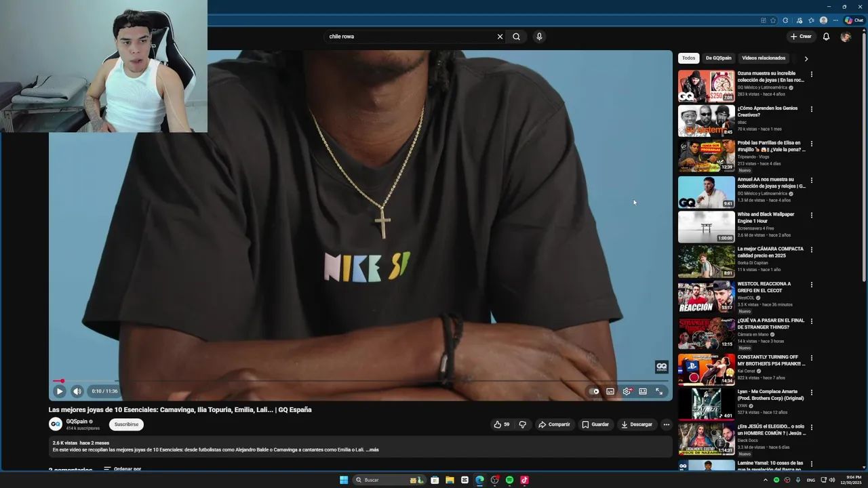Mute the video using the speaker icon

click(77, 391)
